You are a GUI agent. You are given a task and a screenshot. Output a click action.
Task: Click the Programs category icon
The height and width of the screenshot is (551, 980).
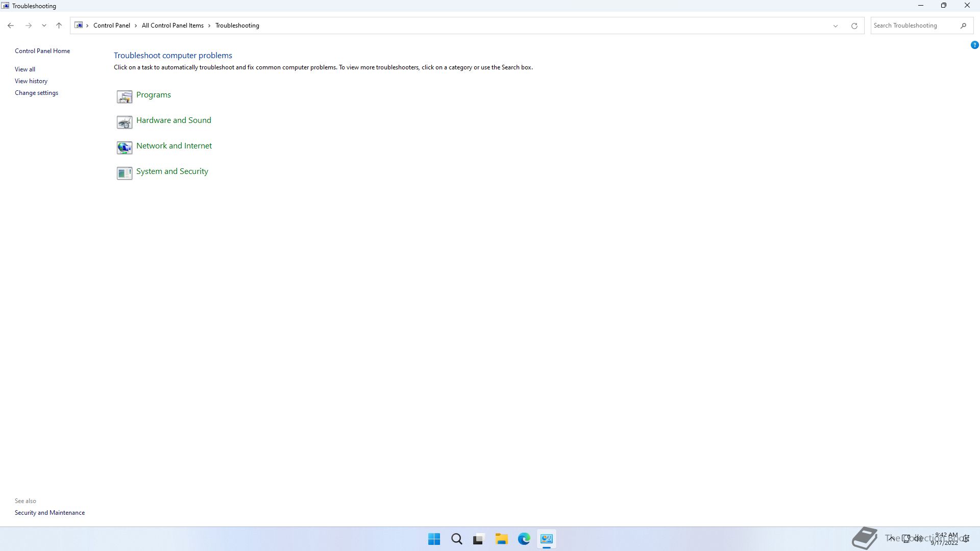(x=124, y=96)
